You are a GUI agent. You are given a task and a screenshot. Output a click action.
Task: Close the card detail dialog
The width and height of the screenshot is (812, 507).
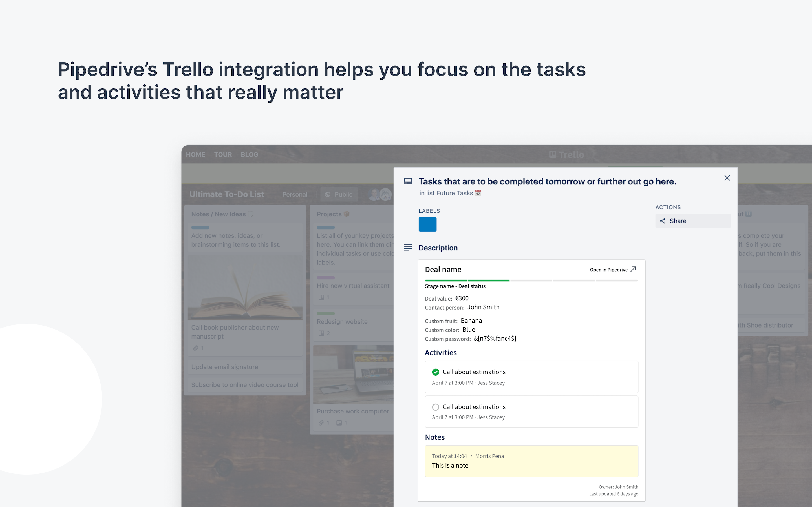[x=727, y=178]
